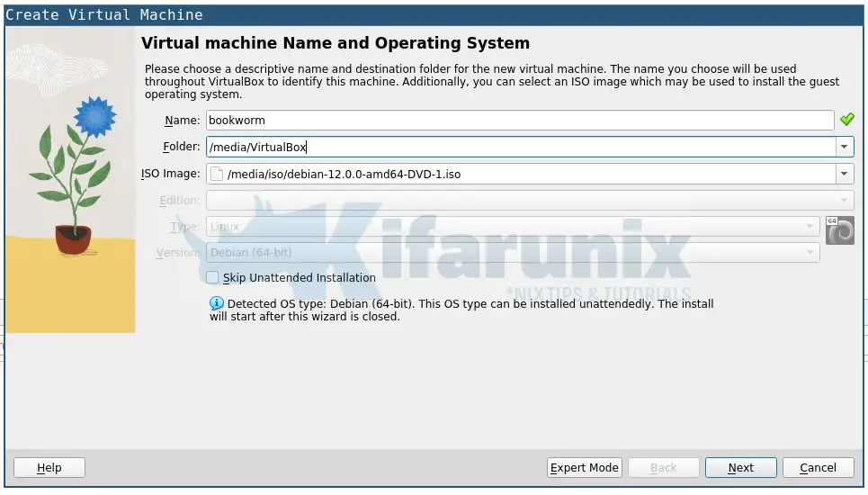Enable Skip Unattended Installation checkbox

(212, 277)
